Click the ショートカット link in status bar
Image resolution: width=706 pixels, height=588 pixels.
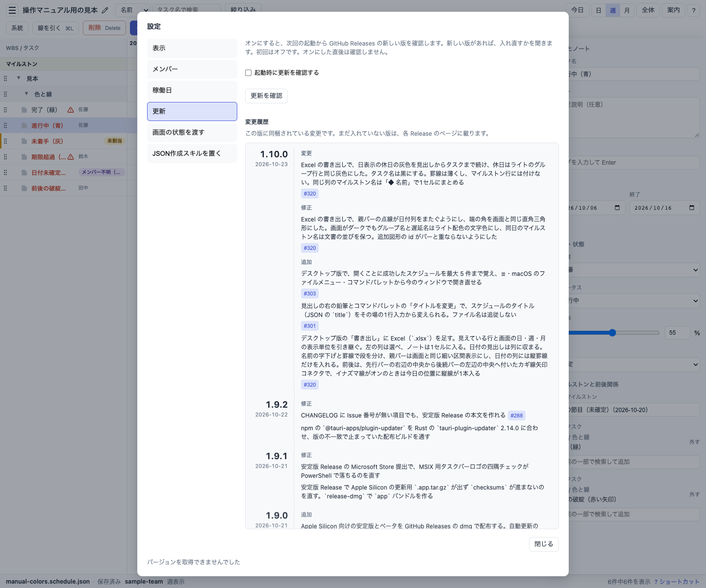coord(677,582)
